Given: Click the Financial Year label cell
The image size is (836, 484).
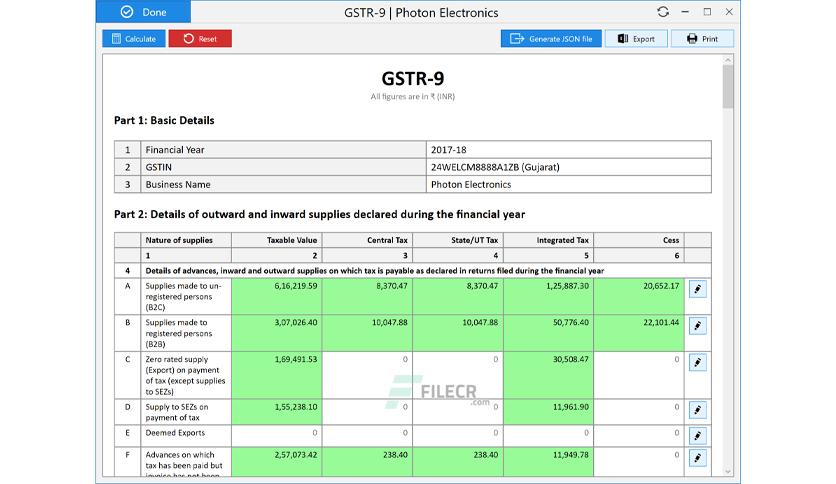Looking at the screenshot, I should pyautogui.click(x=283, y=150).
